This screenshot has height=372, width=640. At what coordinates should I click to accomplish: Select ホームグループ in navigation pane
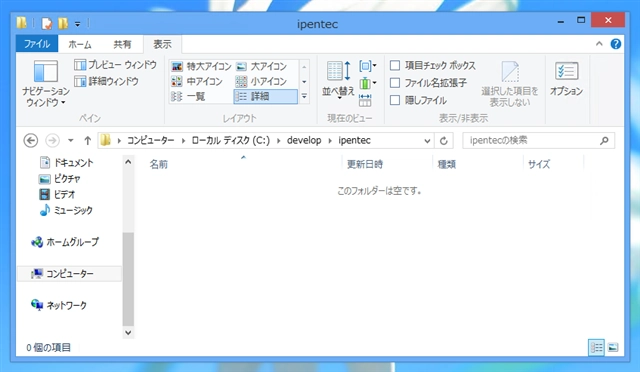[65, 242]
